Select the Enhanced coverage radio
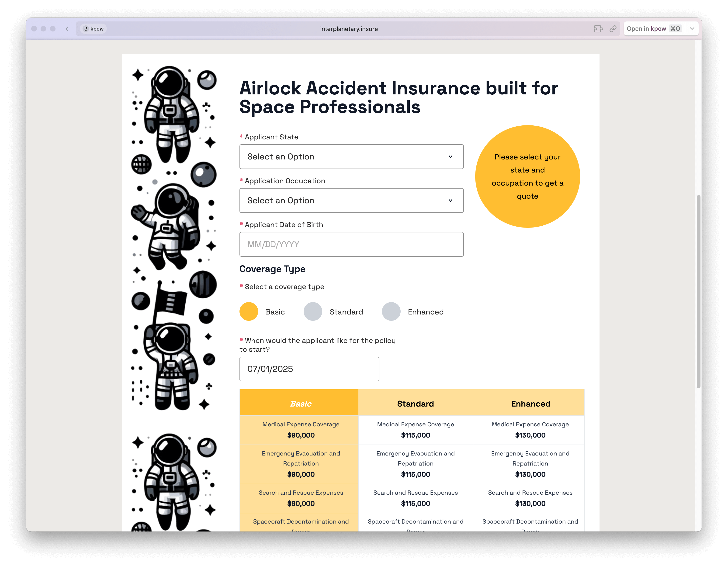Viewport: 728px width, 566px height. click(391, 311)
